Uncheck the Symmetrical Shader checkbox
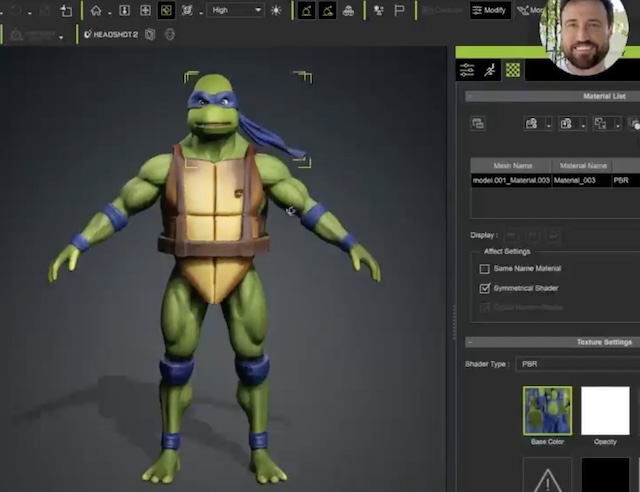The width and height of the screenshot is (640, 492). (484, 288)
